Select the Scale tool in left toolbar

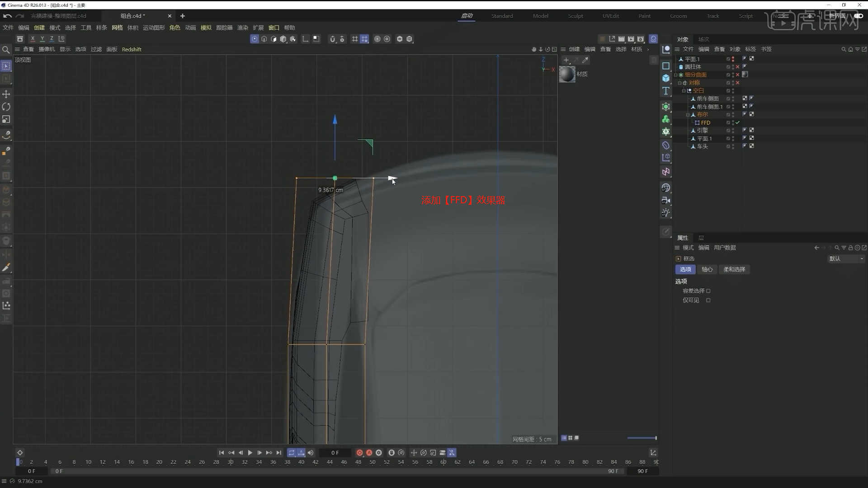point(6,119)
